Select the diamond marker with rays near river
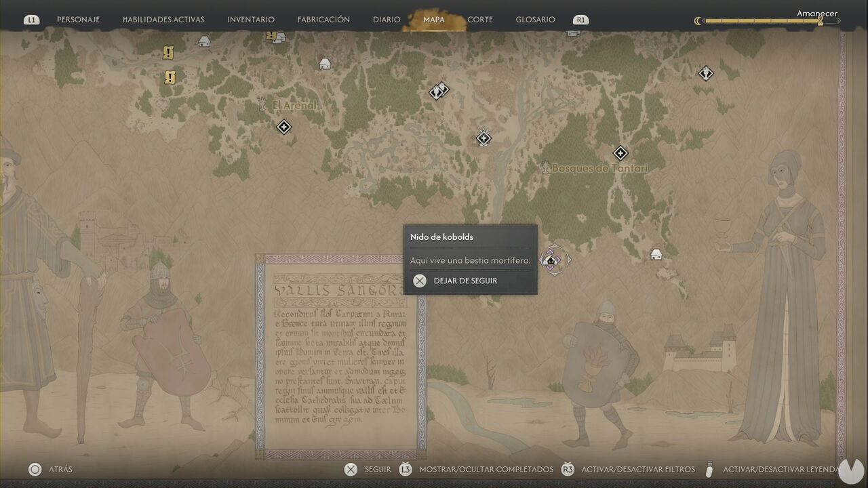The height and width of the screenshot is (488, 868). (x=484, y=138)
